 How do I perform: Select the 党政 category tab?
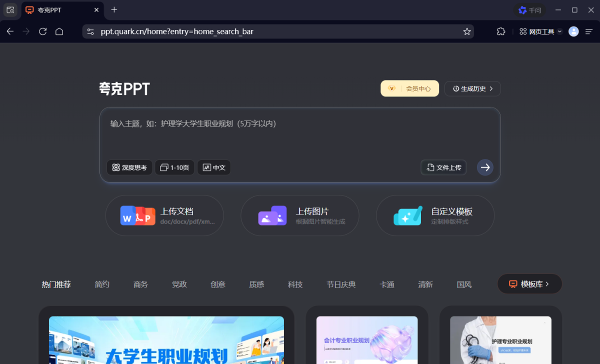[179, 284]
